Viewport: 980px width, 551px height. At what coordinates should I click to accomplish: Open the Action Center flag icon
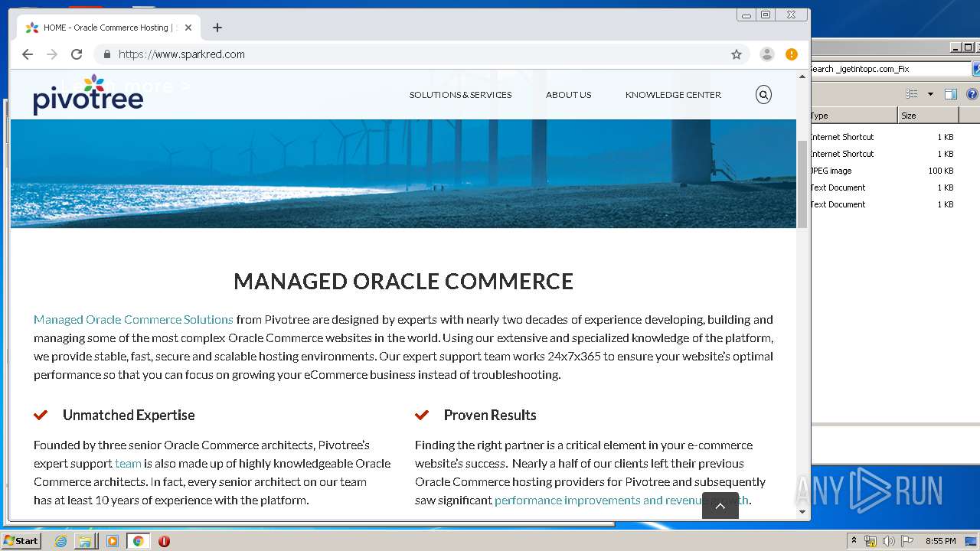906,541
